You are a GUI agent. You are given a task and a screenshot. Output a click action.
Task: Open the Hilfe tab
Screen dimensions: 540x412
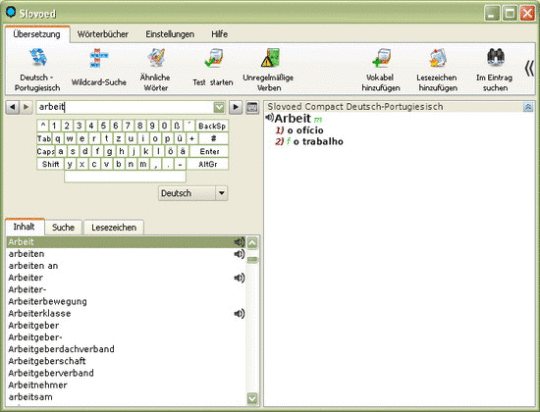click(x=219, y=34)
